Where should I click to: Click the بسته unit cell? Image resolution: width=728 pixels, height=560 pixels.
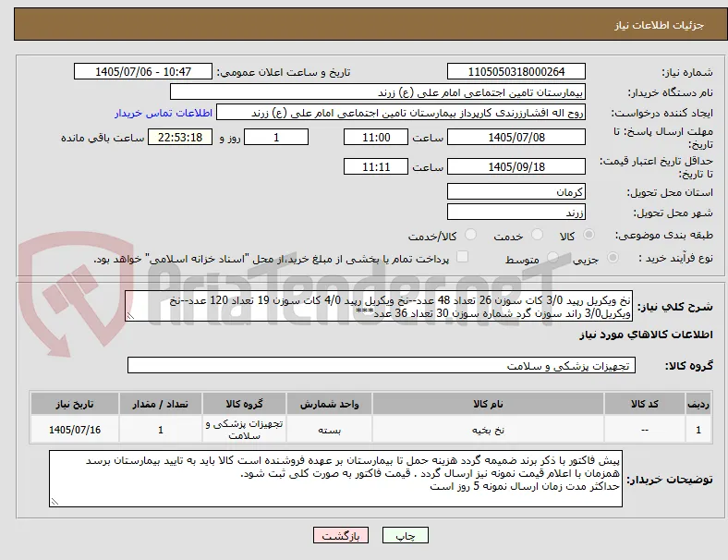(x=329, y=430)
